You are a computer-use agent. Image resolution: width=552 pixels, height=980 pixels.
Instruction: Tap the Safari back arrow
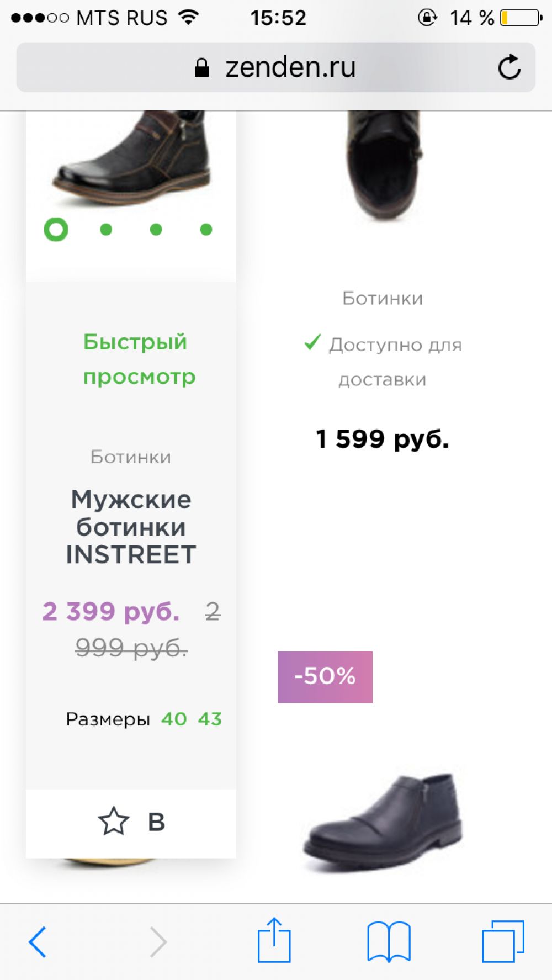point(38,941)
